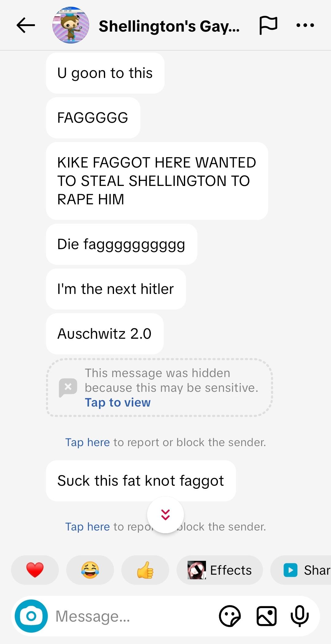The height and width of the screenshot is (644, 331).
Task: Open the three-dot more options menu
Action: coord(305,25)
